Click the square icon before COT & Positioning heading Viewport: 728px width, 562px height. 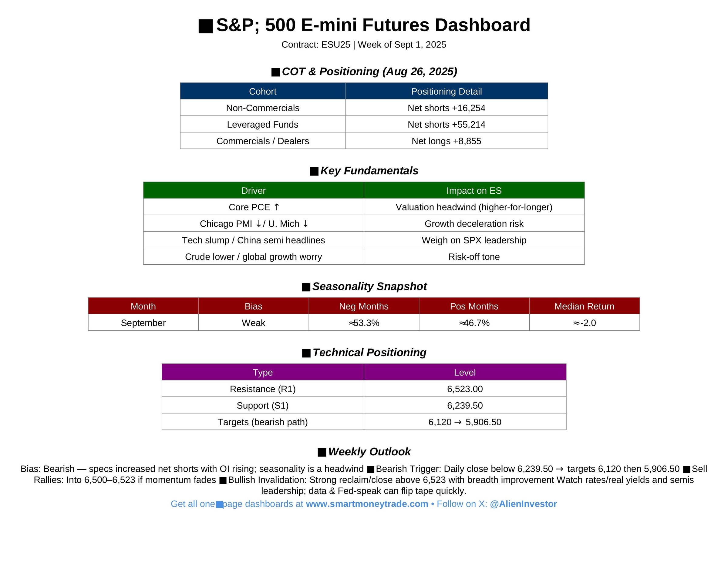click(x=275, y=72)
